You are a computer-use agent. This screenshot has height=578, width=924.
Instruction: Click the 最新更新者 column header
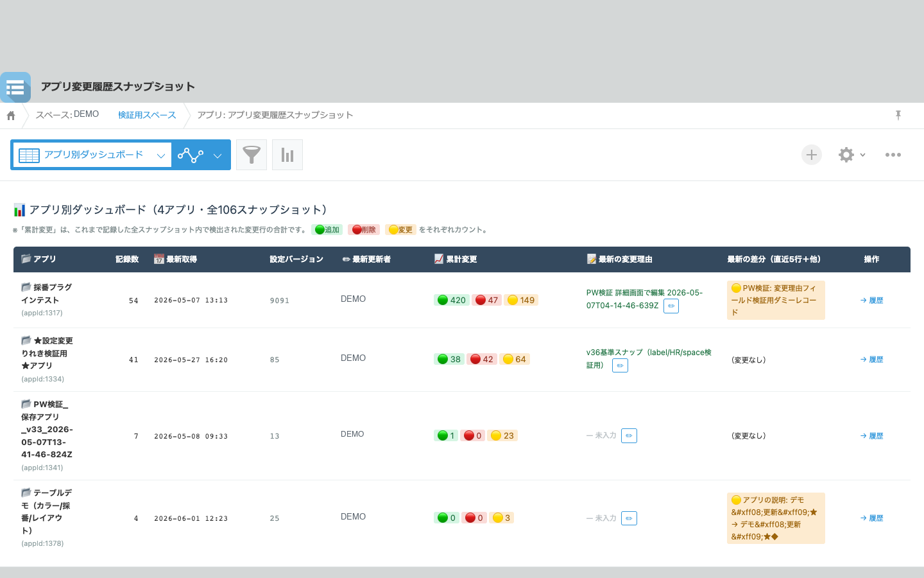366,259
